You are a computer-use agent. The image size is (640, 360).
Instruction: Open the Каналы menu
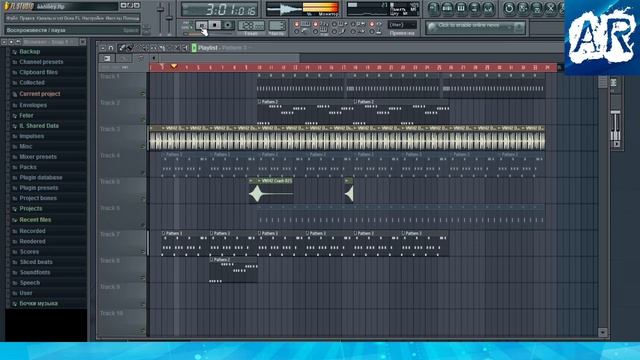pyautogui.click(x=44, y=18)
